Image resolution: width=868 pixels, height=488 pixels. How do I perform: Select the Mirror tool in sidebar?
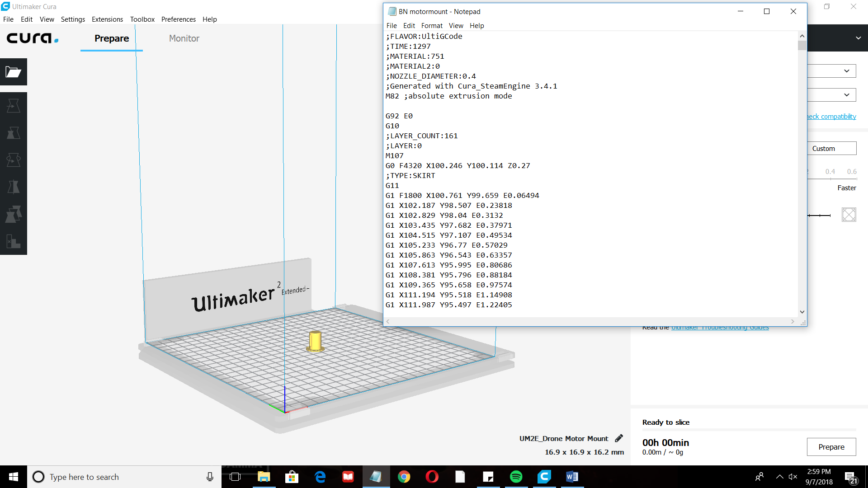14,187
